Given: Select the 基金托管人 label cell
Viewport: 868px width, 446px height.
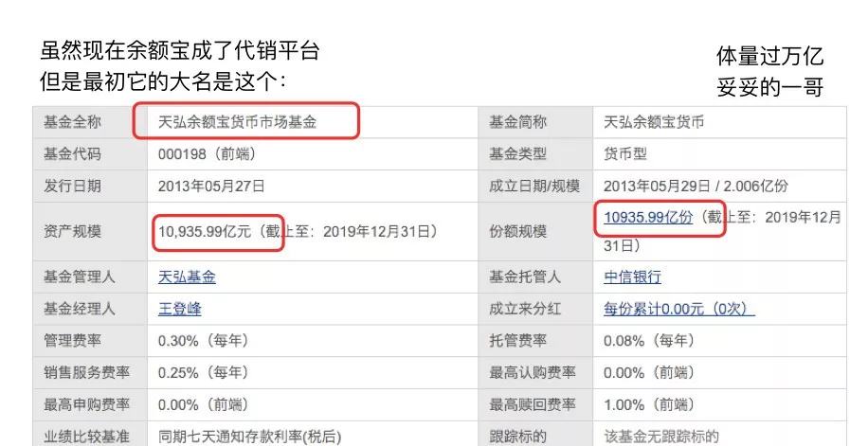Looking at the screenshot, I should click(535, 277).
